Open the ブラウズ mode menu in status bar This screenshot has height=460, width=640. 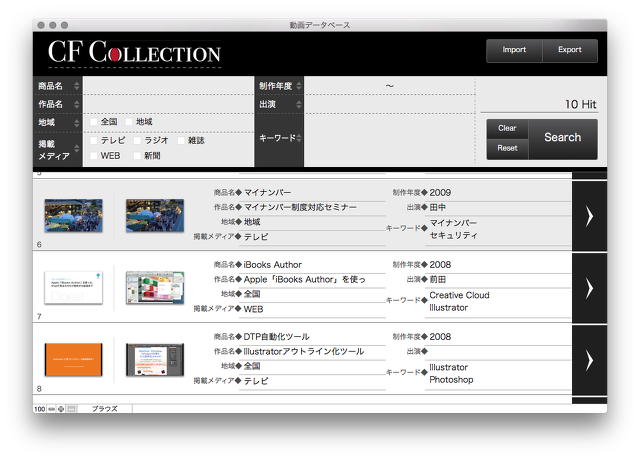point(105,409)
